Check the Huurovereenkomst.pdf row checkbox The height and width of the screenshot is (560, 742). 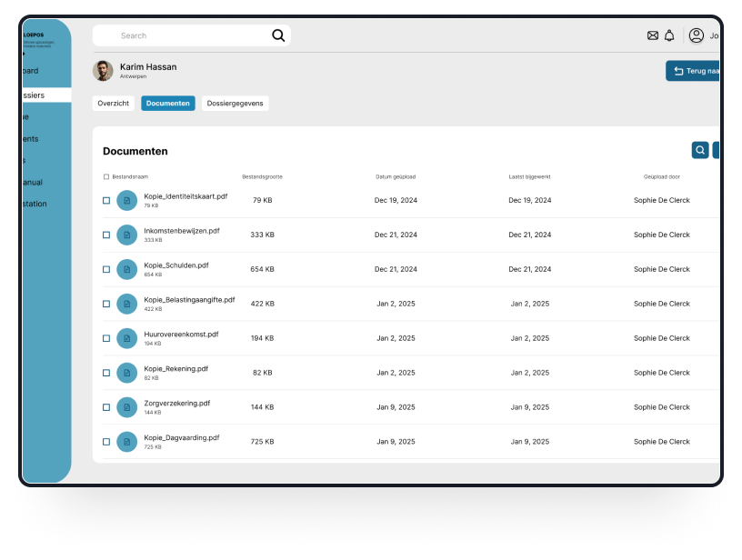point(106,339)
